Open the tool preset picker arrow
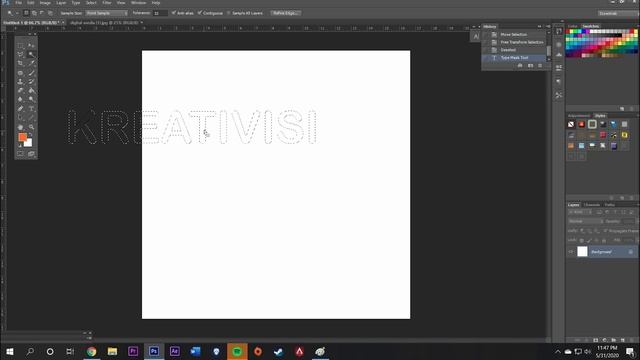 click(17, 13)
